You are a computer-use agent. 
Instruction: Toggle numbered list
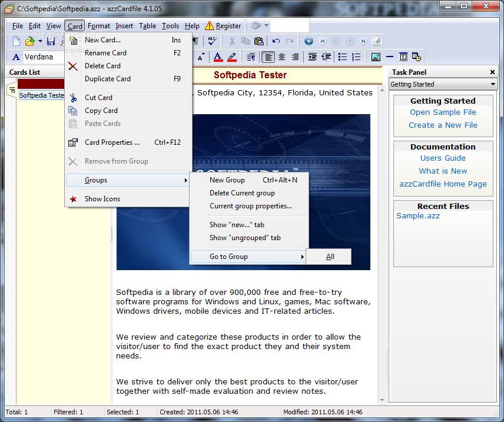click(x=356, y=57)
